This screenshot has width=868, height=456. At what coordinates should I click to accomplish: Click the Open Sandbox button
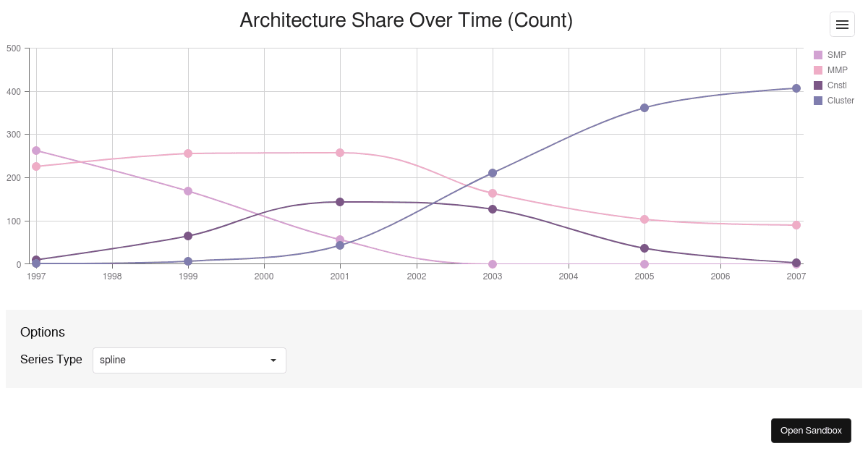click(811, 430)
